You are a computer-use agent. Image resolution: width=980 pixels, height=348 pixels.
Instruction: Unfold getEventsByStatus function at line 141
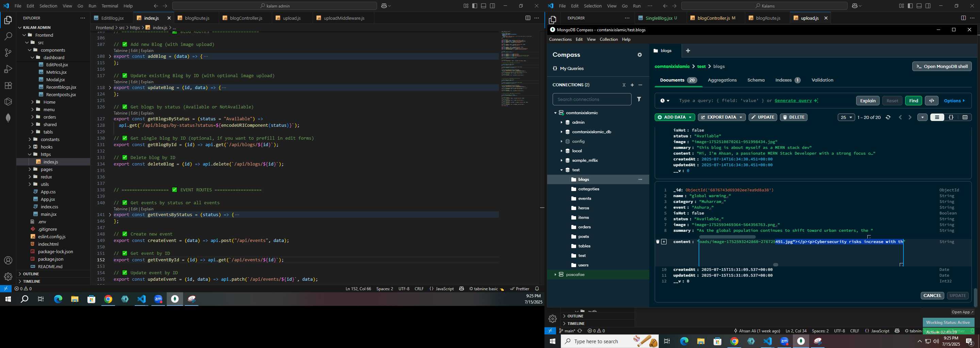click(110, 215)
